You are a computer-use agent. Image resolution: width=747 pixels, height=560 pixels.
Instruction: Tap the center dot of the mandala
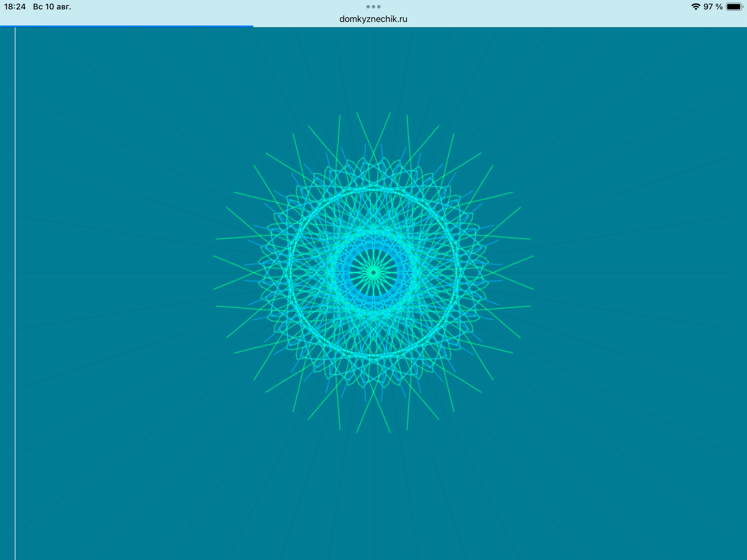(x=373, y=272)
